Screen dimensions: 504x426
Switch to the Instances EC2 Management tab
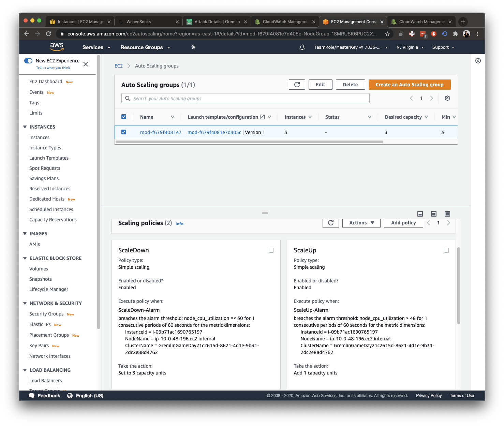(x=80, y=22)
